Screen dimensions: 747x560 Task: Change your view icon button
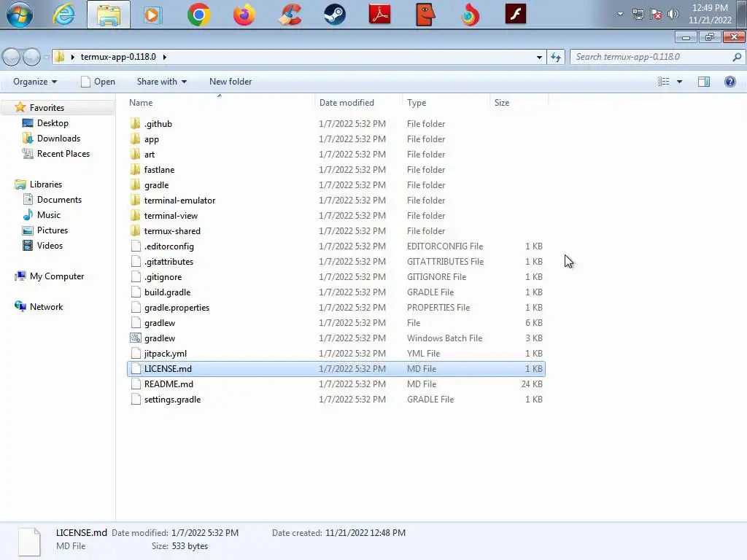point(664,82)
